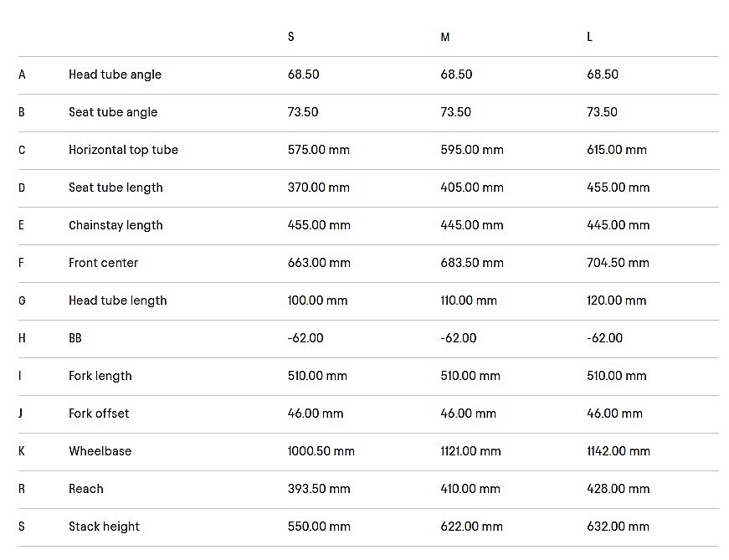Select the Stack height row label
This screenshot has width=729, height=560.
pyautogui.click(x=104, y=527)
